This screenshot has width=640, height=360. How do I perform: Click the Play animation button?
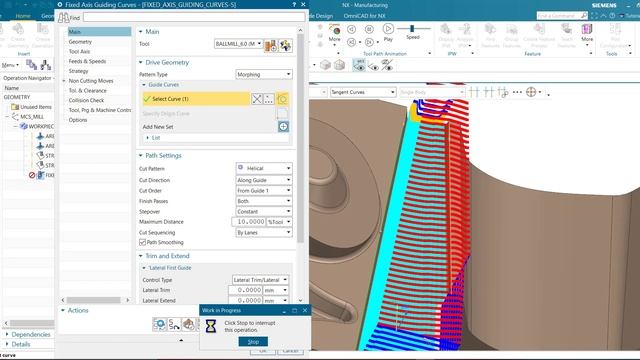click(388, 29)
